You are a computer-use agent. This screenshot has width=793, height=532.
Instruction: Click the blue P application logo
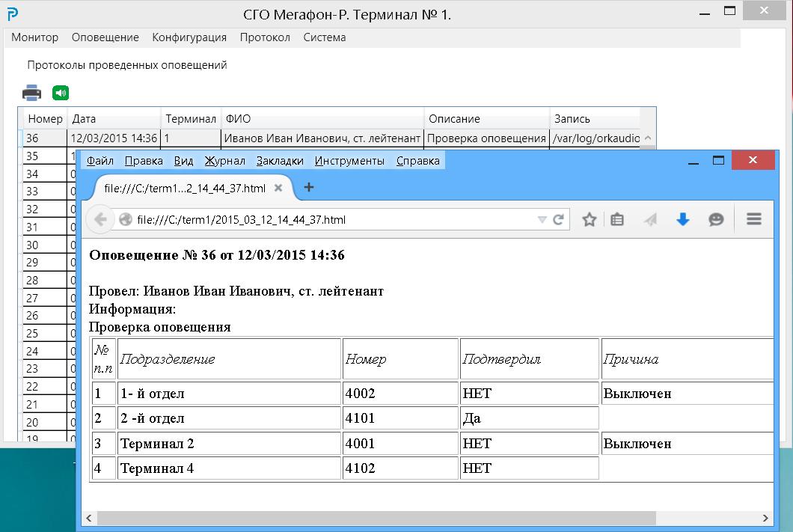[13, 13]
